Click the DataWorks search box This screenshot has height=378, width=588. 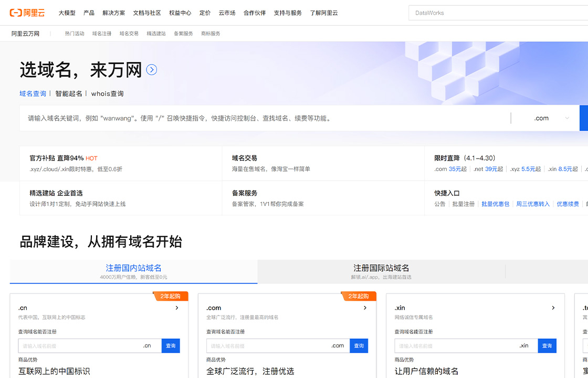498,13
